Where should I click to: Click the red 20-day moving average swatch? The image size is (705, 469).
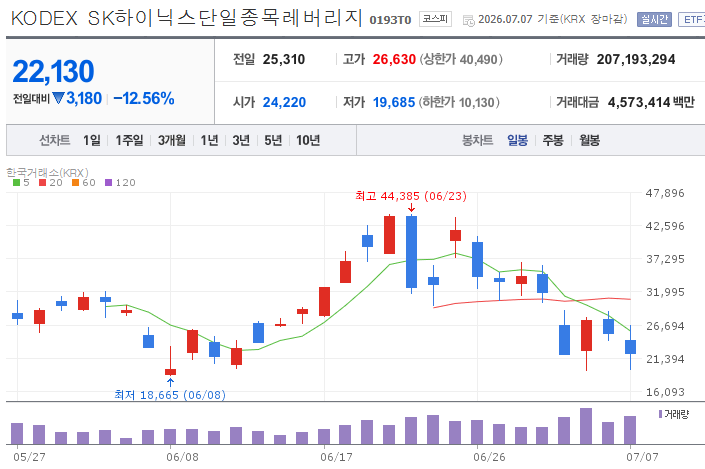pos(43,183)
